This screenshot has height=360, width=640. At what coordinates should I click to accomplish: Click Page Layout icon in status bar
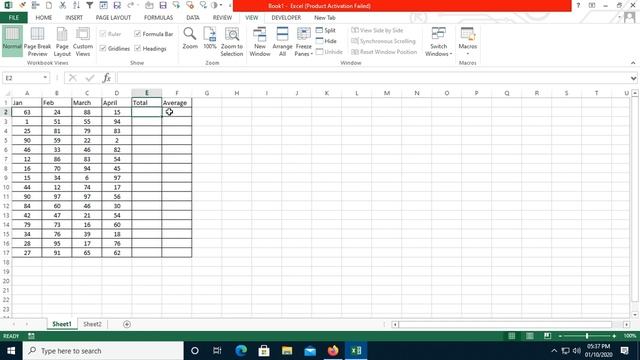pyautogui.click(x=529, y=336)
